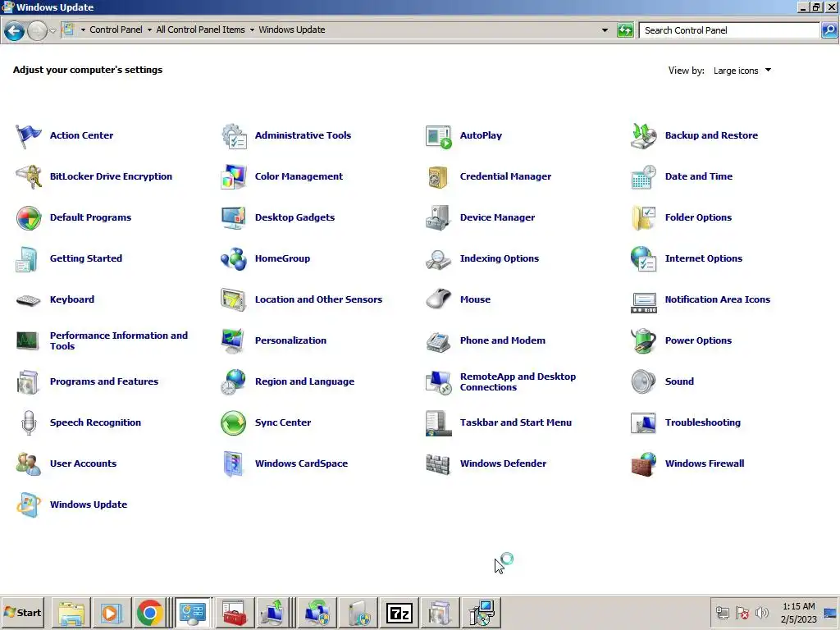Open the Speech Recognition microphone icon
This screenshot has height=630, width=840.
[x=29, y=422]
